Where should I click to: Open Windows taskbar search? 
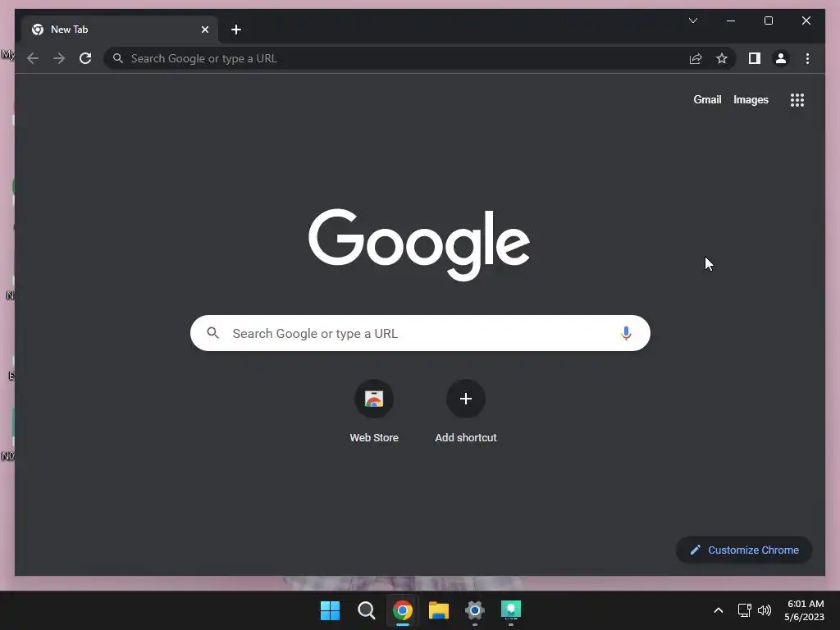click(367, 610)
